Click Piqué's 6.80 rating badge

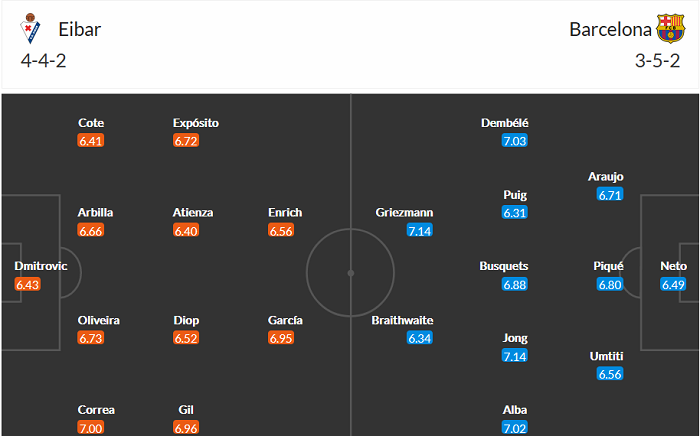point(610,285)
